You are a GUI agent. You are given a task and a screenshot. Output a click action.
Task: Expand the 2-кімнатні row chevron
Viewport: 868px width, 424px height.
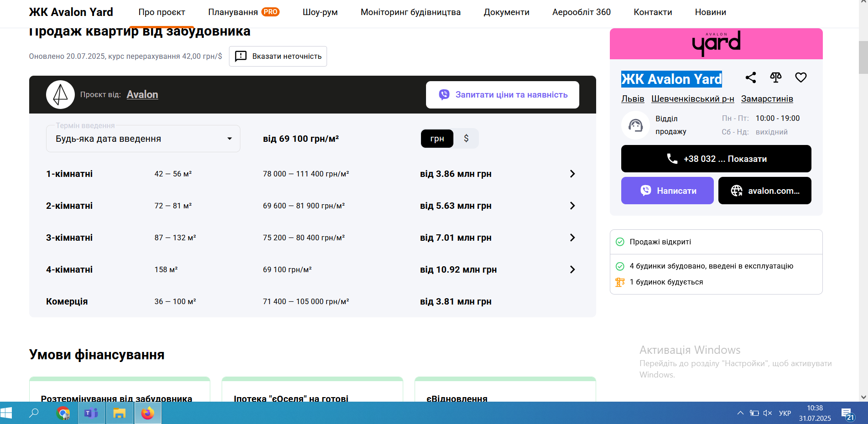point(572,206)
